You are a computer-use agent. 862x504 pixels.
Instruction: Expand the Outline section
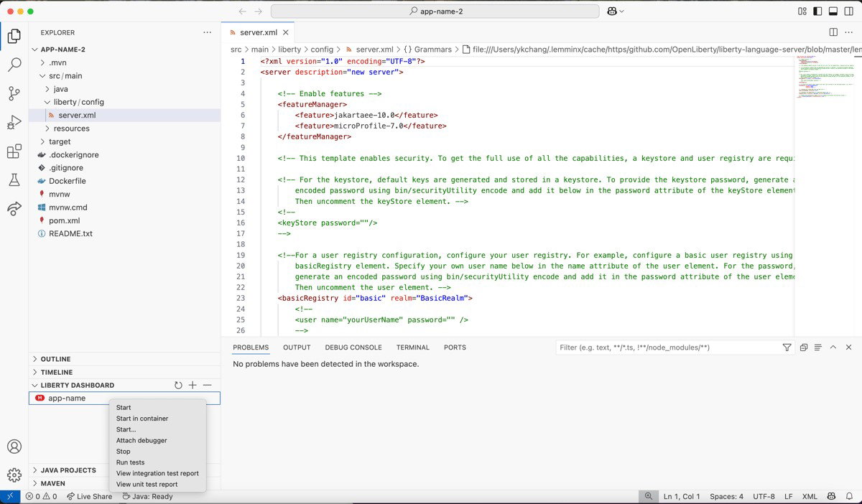pos(125,359)
